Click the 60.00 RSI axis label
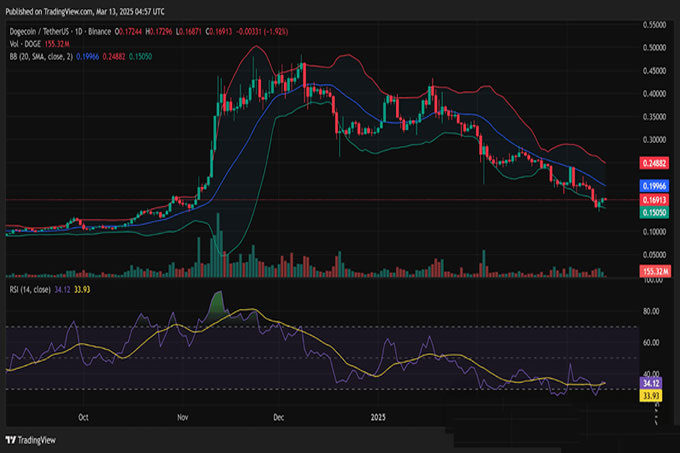680x453 pixels. tap(651, 343)
